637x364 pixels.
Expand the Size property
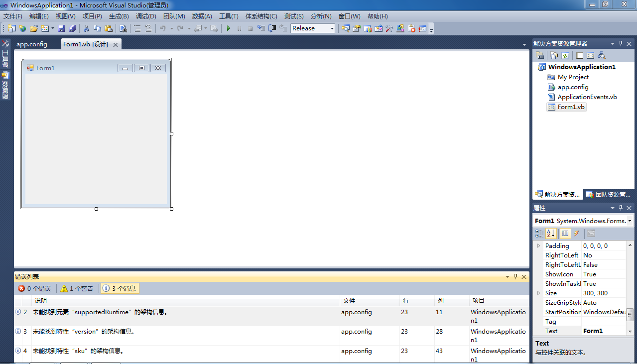click(538, 293)
